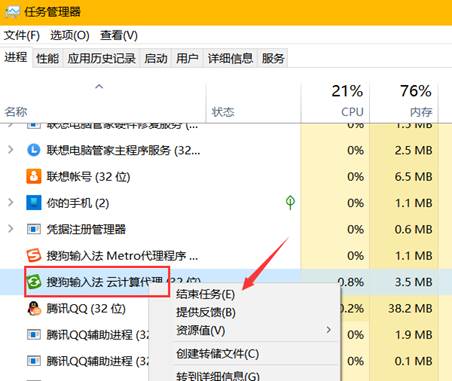The height and width of the screenshot is (381, 452).
Task: Select the blue 你的手机 icon
Action: point(34,203)
